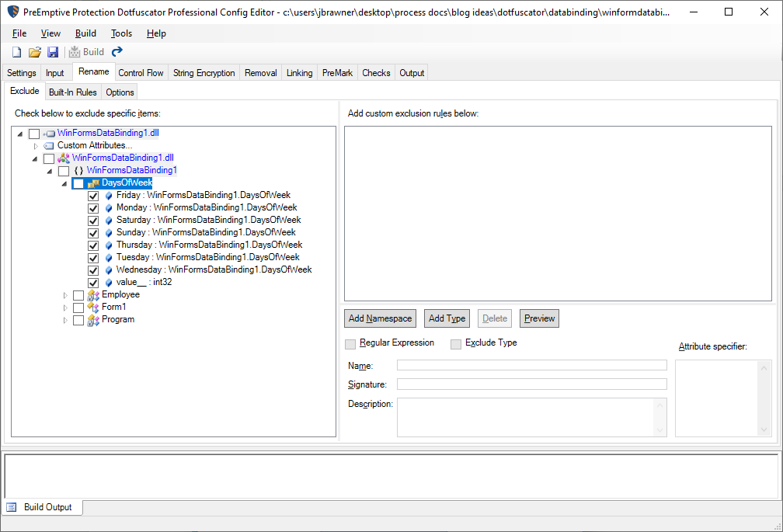This screenshot has width=783, height=532.
Task: Click the Thursday field icon
Action: pyautogui.click(x=109, y=245)
